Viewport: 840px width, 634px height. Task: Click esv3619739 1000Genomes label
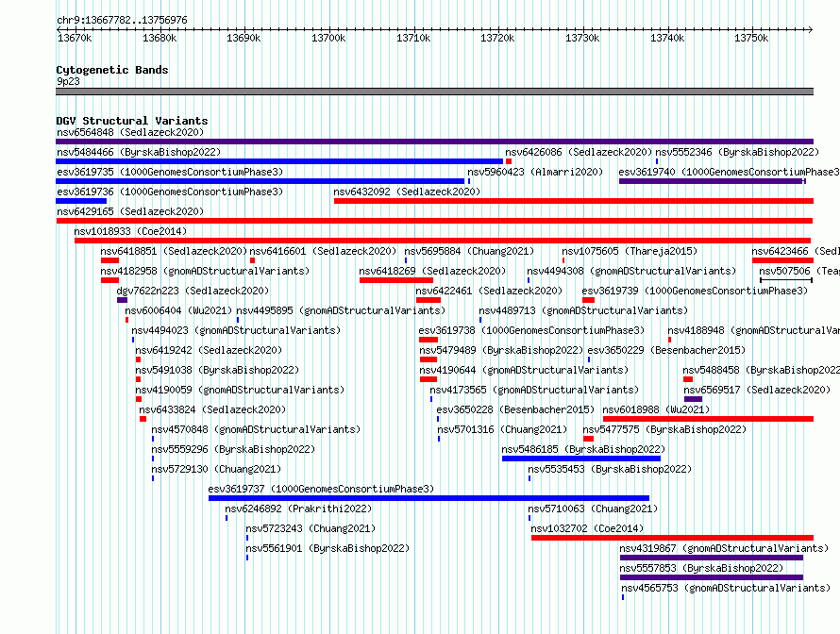(695, 291)
